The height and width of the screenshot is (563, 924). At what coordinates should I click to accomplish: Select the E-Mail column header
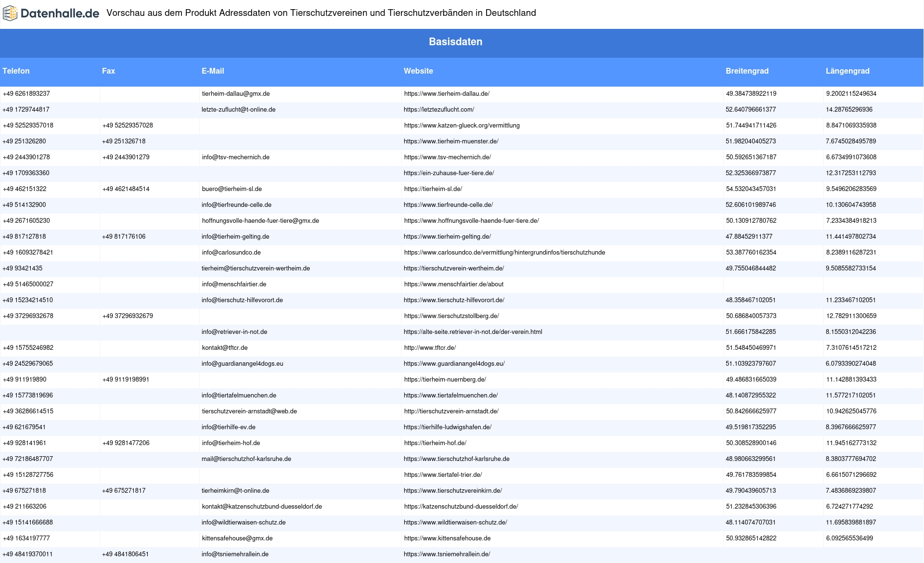pos(213,71)
